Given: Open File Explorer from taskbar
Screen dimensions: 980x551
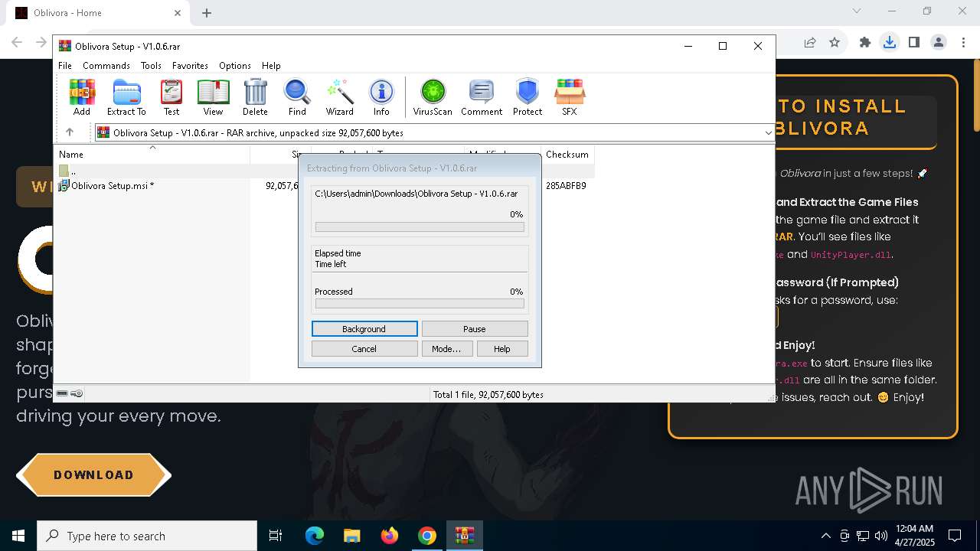Looking at the screenshot, I should click(352, 536).
